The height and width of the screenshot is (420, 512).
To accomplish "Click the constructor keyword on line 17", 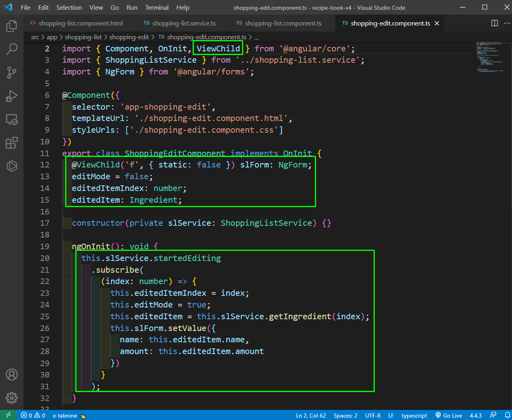I will tap(98, 223).
